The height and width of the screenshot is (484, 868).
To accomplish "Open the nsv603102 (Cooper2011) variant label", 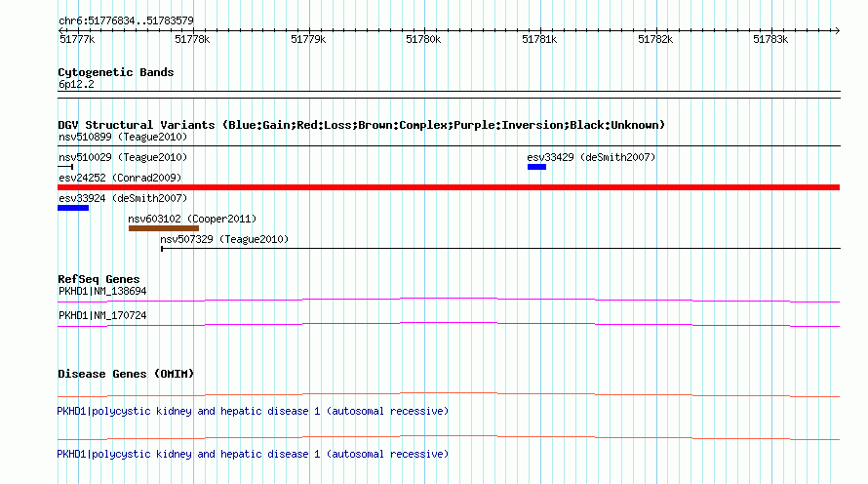I will tap(193, 219).
